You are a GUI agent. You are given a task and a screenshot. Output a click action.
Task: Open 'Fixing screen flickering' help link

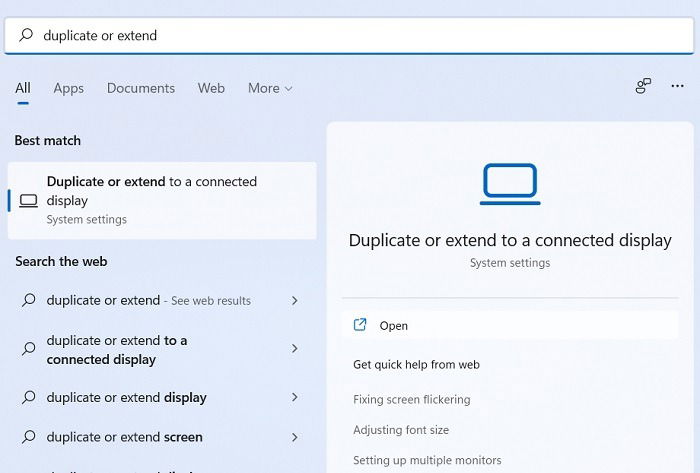[x=412, y=399]
